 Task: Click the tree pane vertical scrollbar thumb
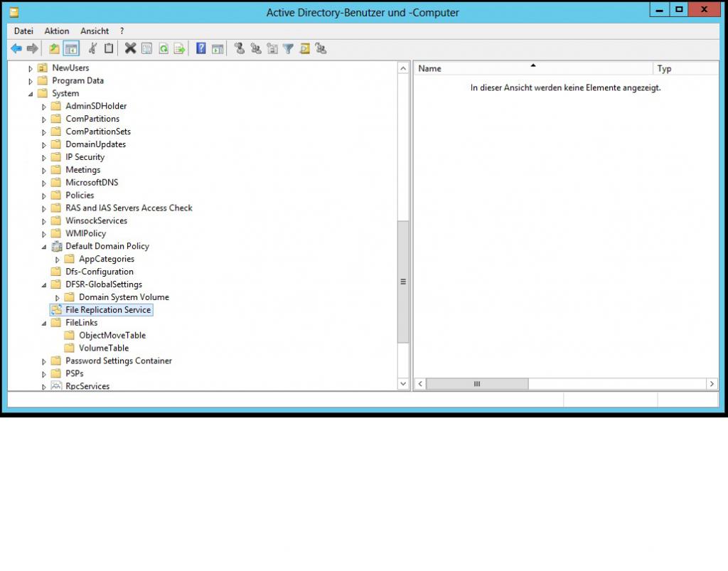tap(403, 282)
